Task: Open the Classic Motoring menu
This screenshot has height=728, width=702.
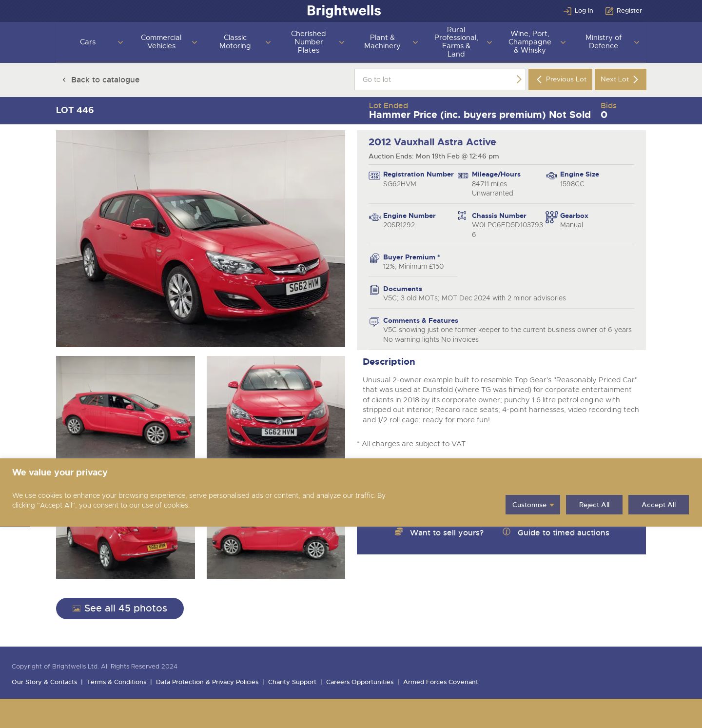Action: click(x=235, y=42)
